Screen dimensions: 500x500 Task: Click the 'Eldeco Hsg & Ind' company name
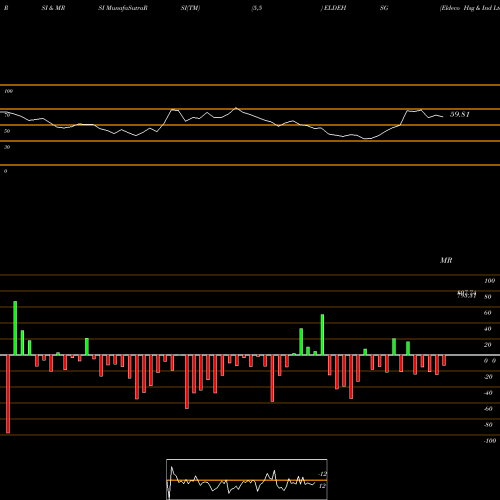(465, 8)
